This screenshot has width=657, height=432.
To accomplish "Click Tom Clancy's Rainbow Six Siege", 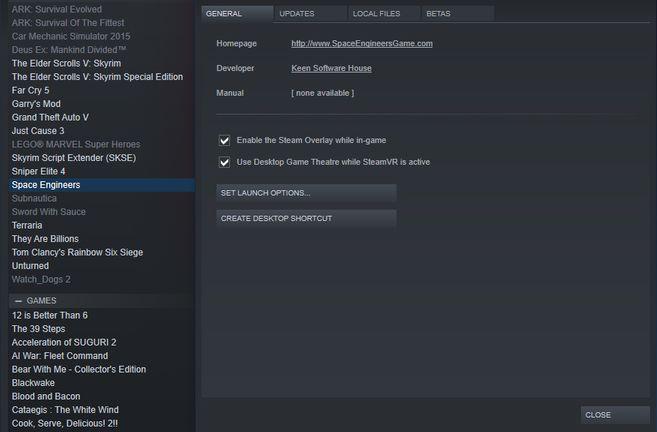I will [77, 253].
